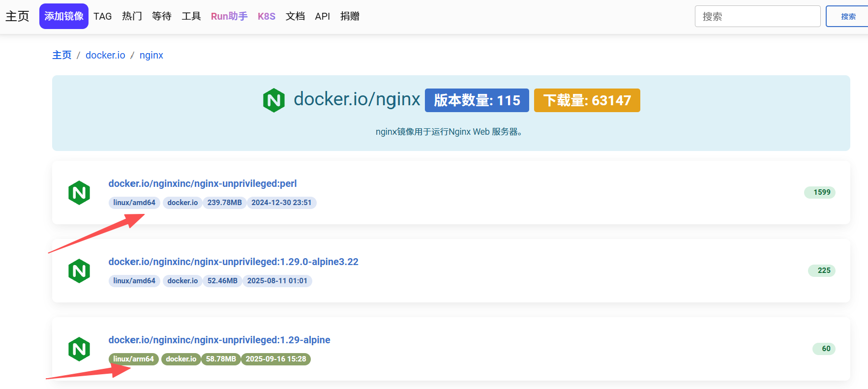Click the 版本数量: 115 badge
868x389 pixels.
pyautogui.click(x=477, y=100)
